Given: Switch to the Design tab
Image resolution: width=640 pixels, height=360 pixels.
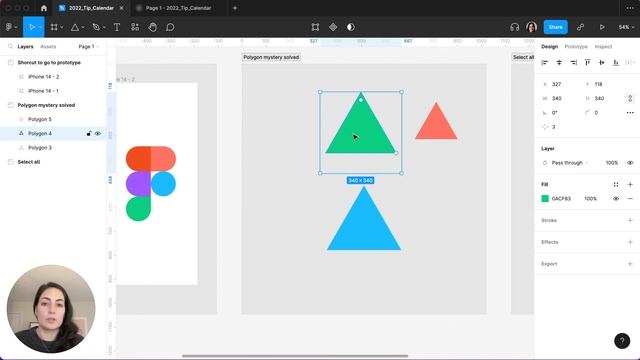Looking at the screenshot, I should (549, 47).
